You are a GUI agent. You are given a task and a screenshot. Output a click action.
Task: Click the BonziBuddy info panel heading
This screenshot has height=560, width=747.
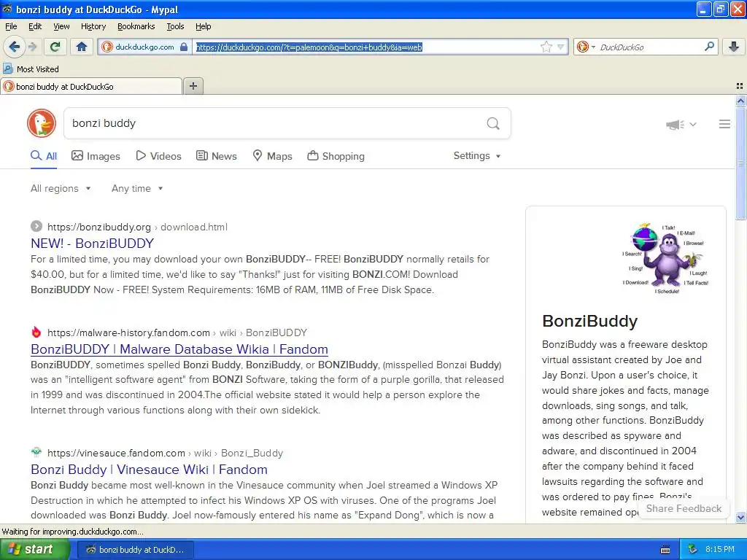click(x=589, y=321)
